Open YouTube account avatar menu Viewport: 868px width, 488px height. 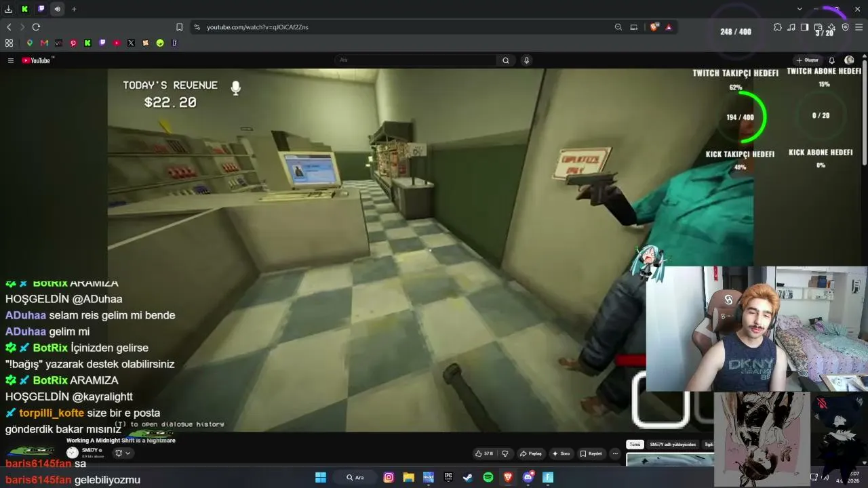pos(849,60)
